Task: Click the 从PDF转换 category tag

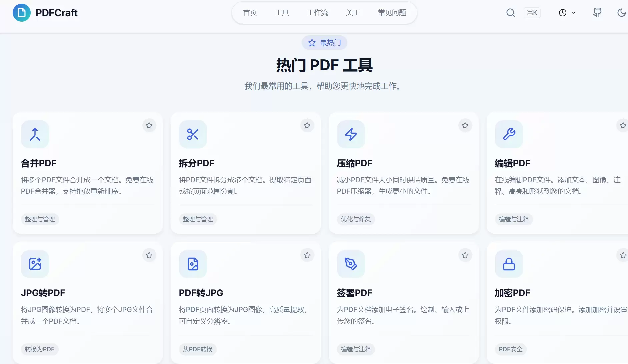Action: click(x=198, y=349)
